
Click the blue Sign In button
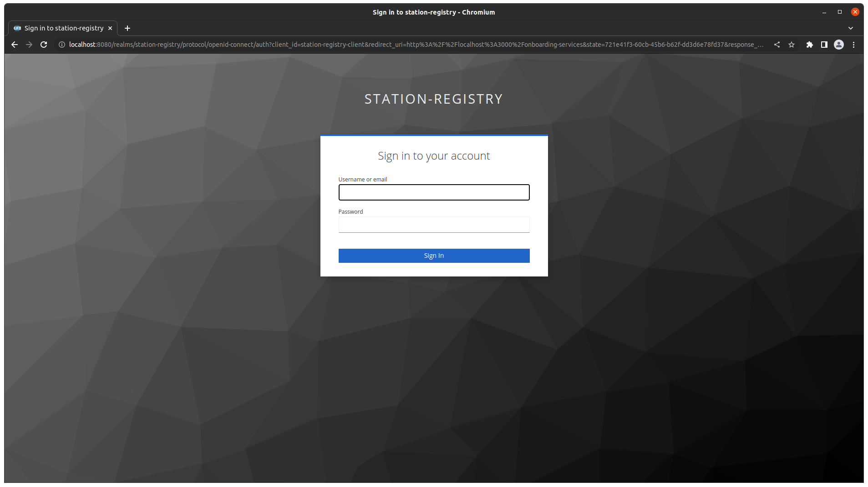(x=434, y=256)
